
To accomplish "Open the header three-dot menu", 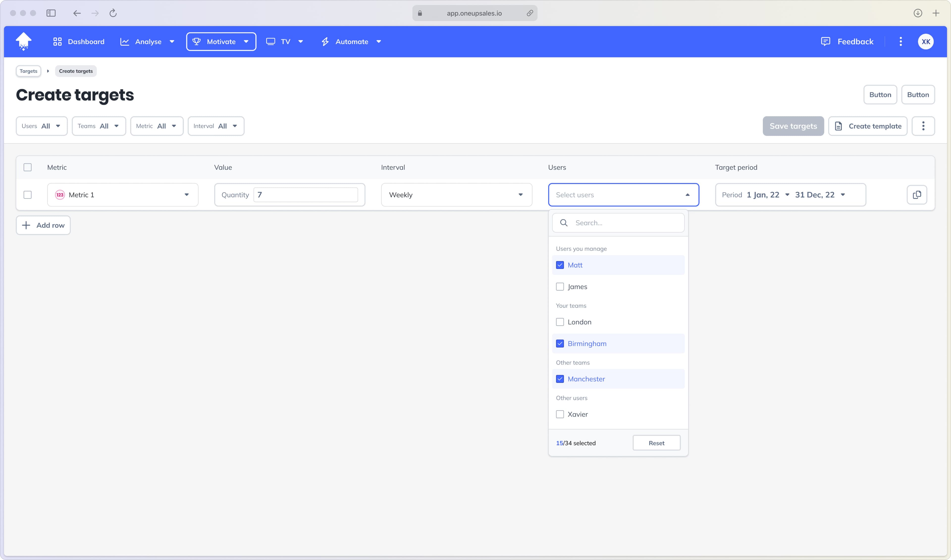I will coord(901,42).
